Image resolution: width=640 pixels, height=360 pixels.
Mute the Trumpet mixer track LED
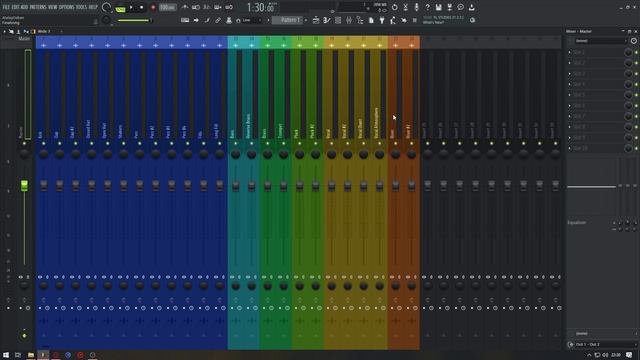pos(284,143)
